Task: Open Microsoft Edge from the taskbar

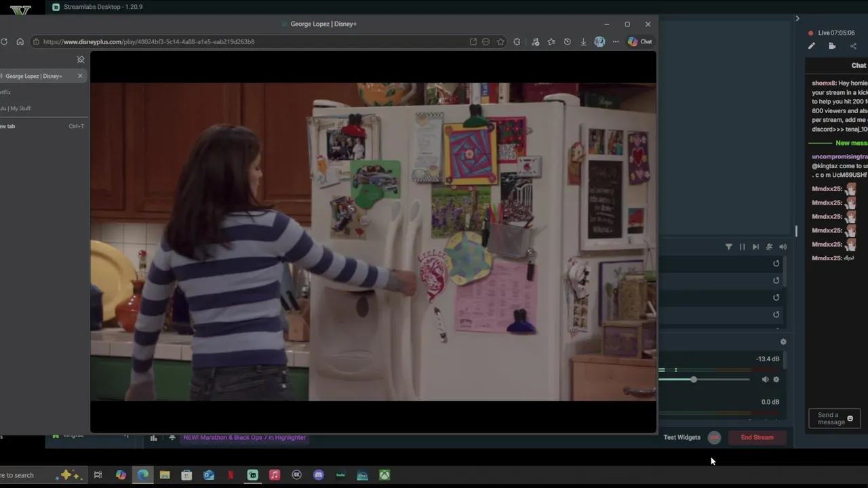Action: tap(143, 475)
